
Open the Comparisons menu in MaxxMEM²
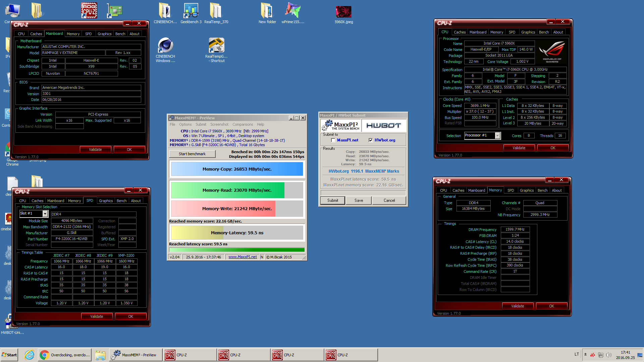243,124
